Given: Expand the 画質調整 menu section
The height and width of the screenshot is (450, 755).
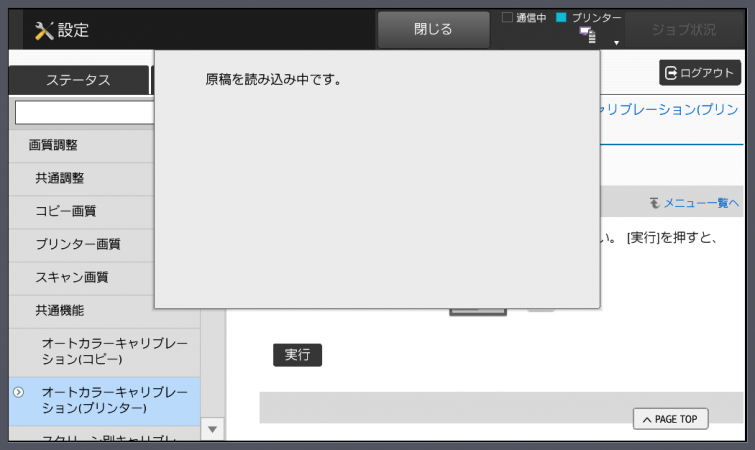Looking at the screenshot, I should 54,145.
